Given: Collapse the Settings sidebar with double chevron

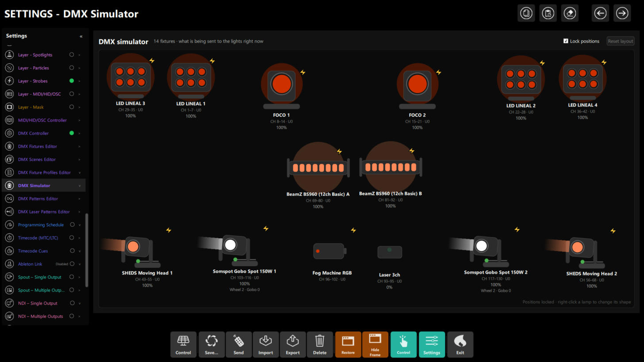Looking at the screenshot, I should click(x=81, y=36).
